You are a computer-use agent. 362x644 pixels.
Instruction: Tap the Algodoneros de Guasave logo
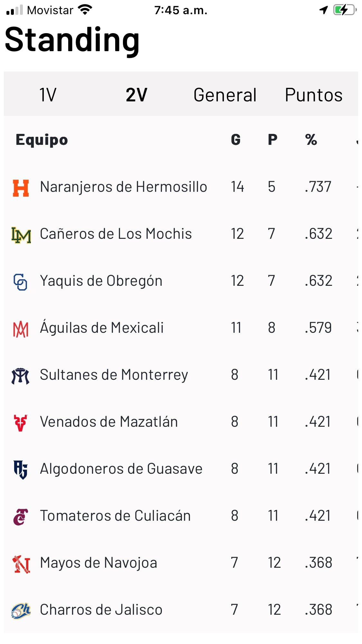tap(21, 470)
